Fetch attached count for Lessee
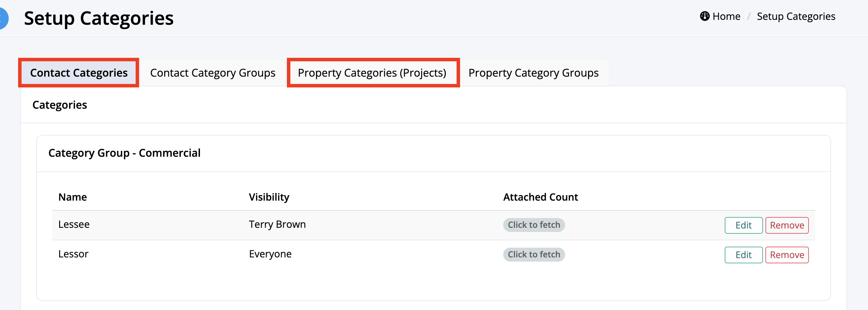The width and height of the screenshot is (868, 310). coord(533,225)
